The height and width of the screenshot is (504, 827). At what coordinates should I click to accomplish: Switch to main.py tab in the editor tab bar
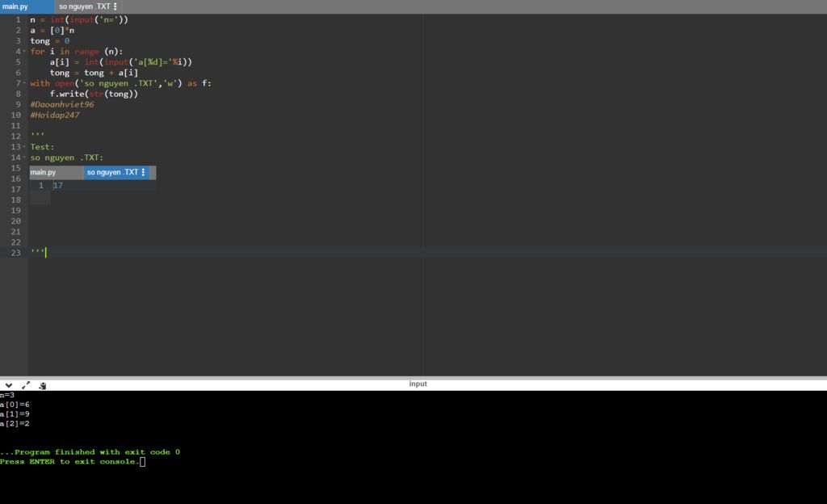pos(27,6)
